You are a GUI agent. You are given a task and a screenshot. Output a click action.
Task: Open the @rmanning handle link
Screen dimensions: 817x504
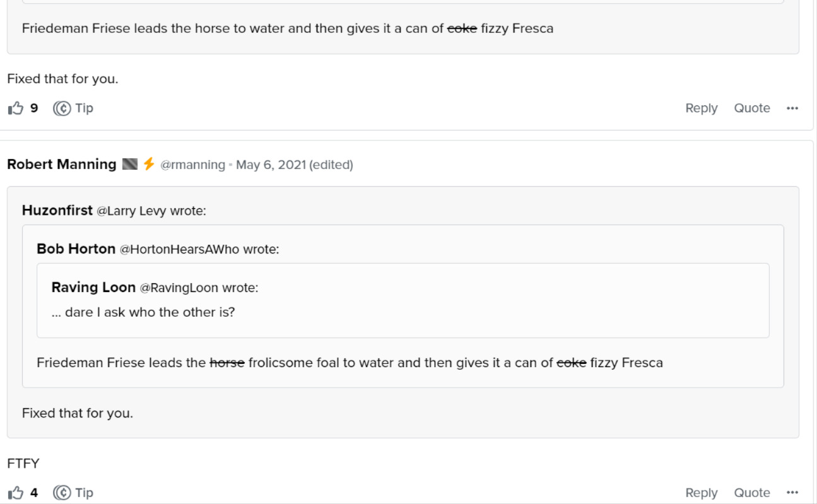(192, 165)
